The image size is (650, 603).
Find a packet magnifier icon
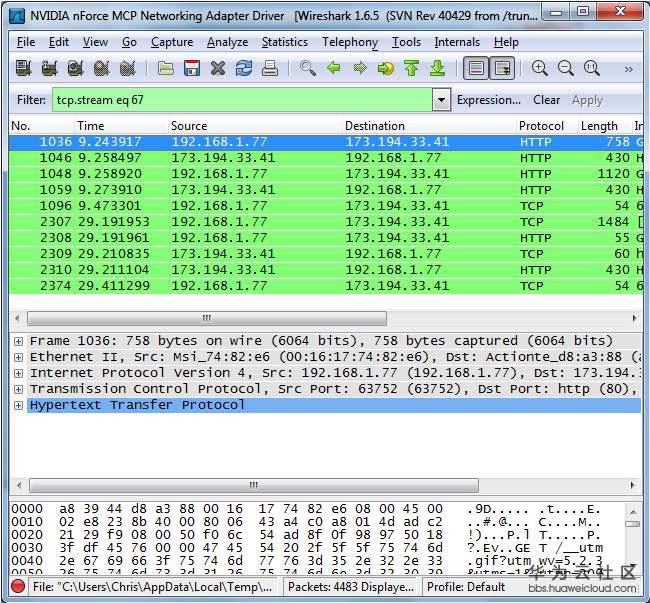[x=308, y=68]
